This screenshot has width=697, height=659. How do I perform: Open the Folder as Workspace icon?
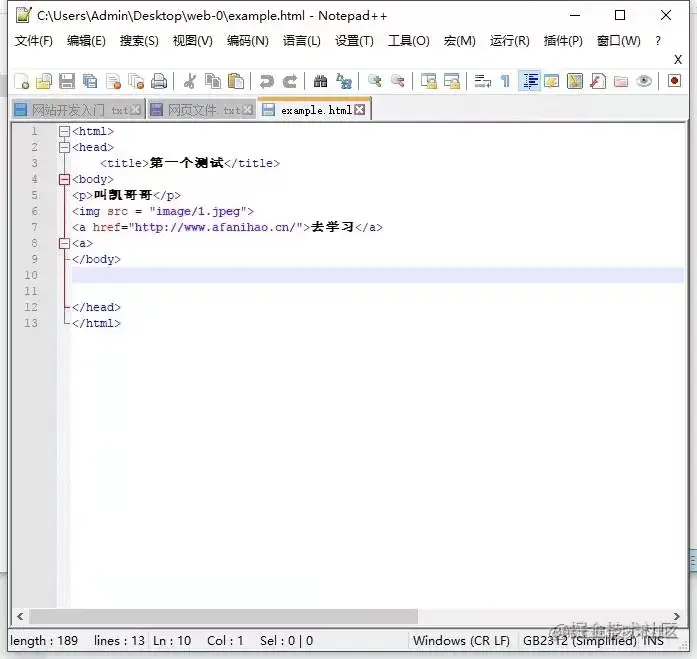tap(621, 81)
